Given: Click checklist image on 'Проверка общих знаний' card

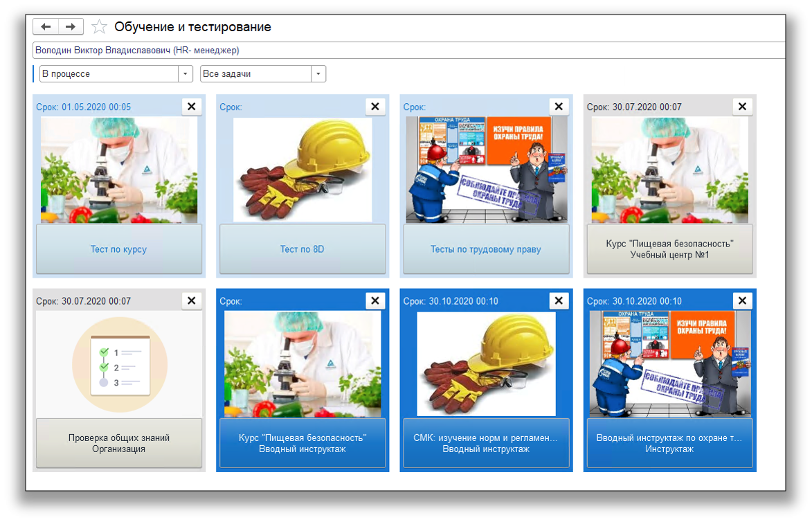Looking at the screenshot, I should pyautogui.click(x=120, y=365).
